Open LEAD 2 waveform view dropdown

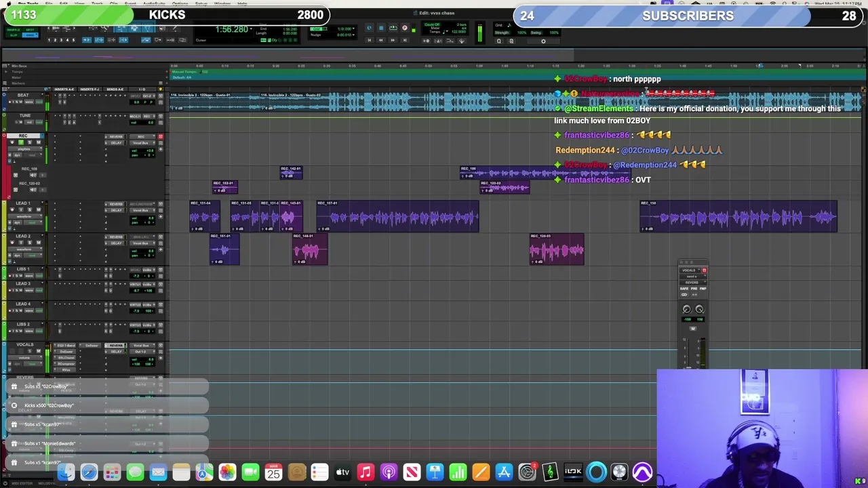coord(25,249)
